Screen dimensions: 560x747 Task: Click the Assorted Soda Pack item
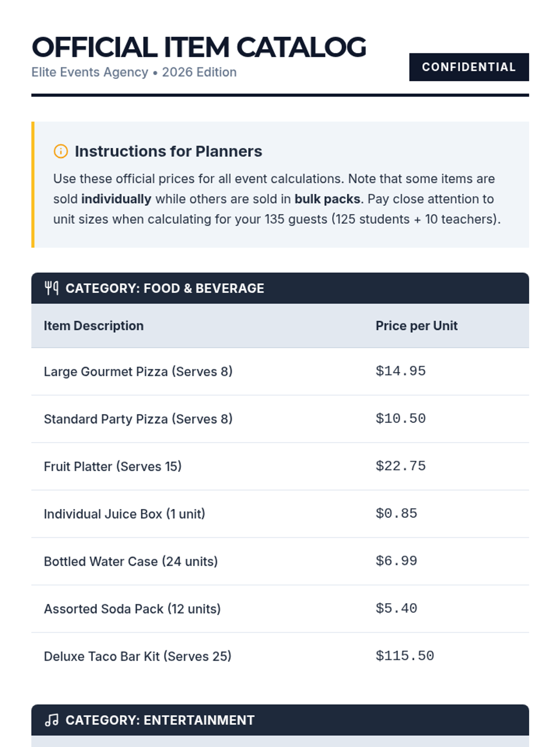pyautogui.click(x=132, y=609)
